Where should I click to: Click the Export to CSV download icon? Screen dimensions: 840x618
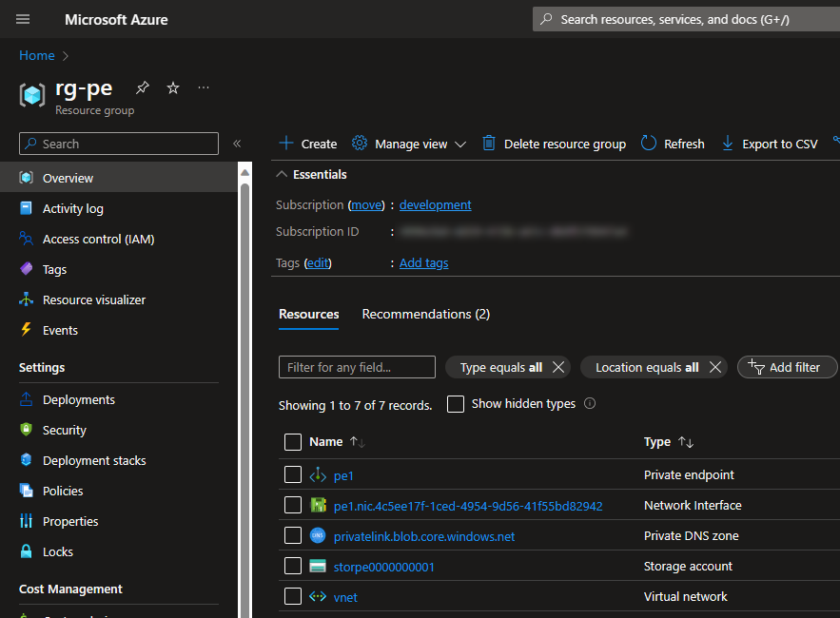[727, 143]
